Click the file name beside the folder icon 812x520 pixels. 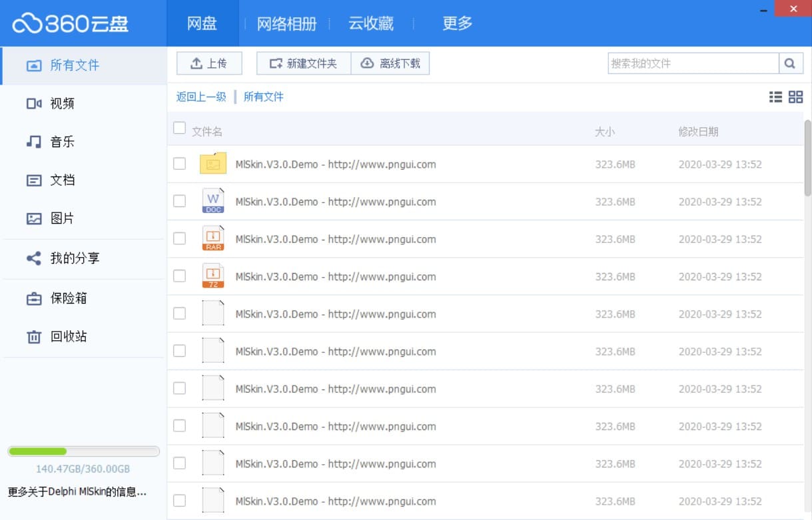(336, 164)
